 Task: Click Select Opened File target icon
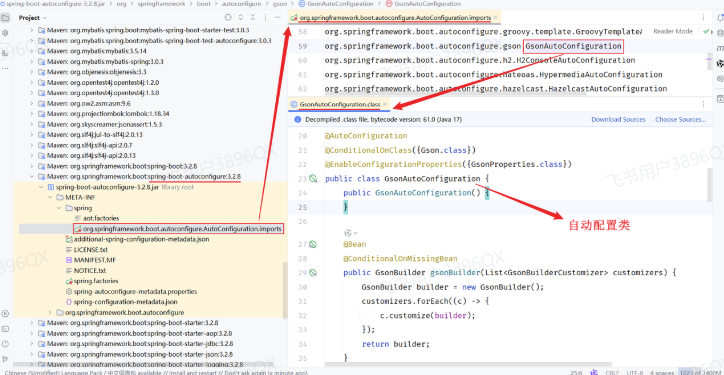click(228, 18)
